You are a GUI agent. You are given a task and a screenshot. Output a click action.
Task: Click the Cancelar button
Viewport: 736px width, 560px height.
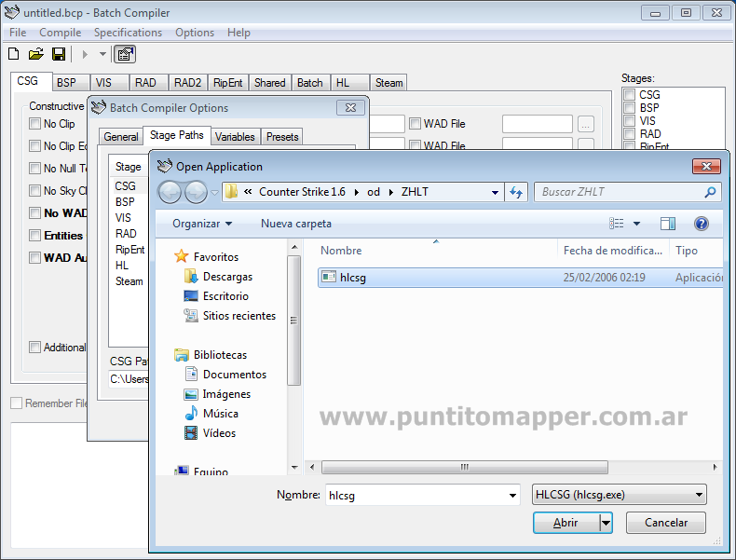[x=665, y=523]
